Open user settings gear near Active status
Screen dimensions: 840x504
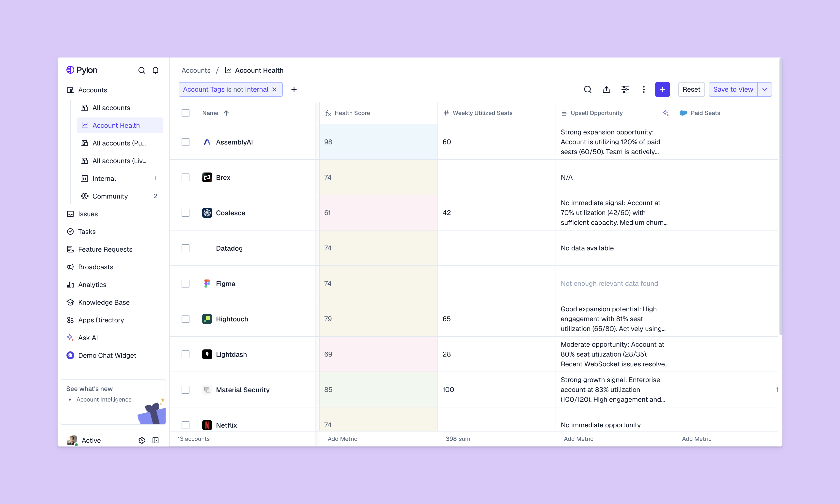(x=141, y=440)
